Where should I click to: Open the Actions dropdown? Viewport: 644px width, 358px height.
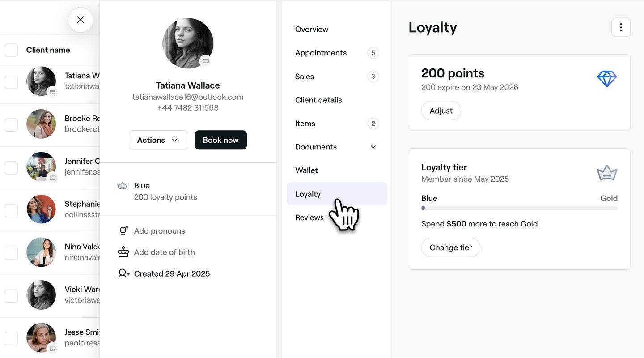pyautogui.click(x=158, y=140)
